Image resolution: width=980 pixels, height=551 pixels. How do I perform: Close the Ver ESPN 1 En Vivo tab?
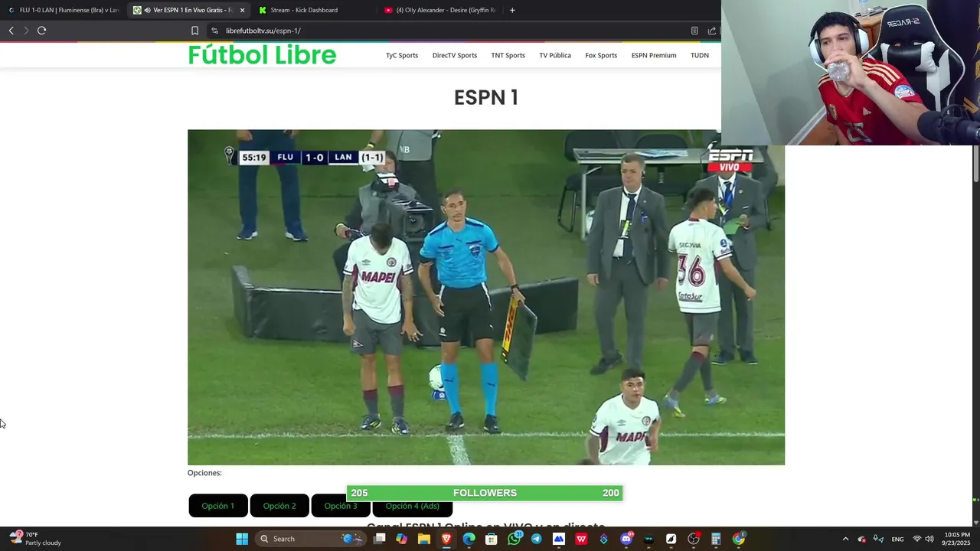click(x=242, y=10)
